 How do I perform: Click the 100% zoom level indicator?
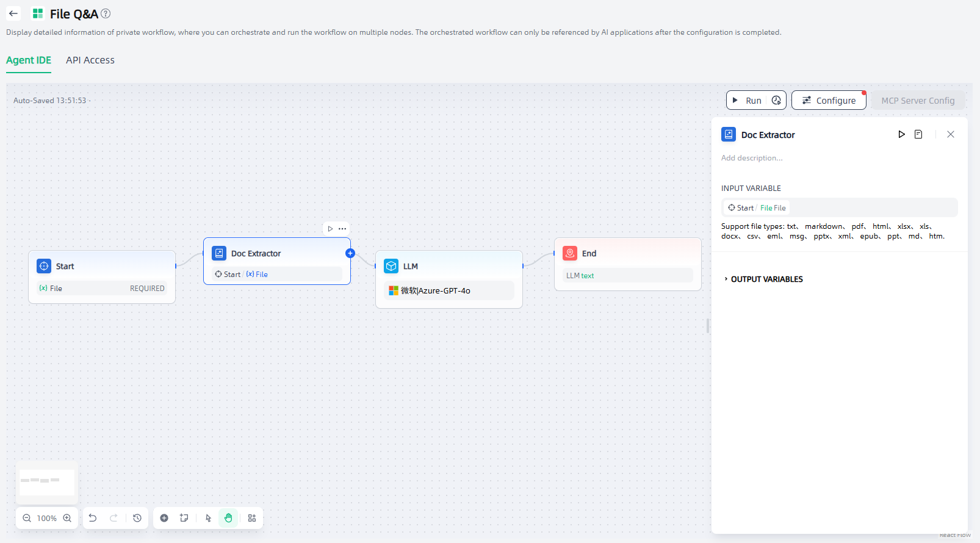click(x=47, y=518)
